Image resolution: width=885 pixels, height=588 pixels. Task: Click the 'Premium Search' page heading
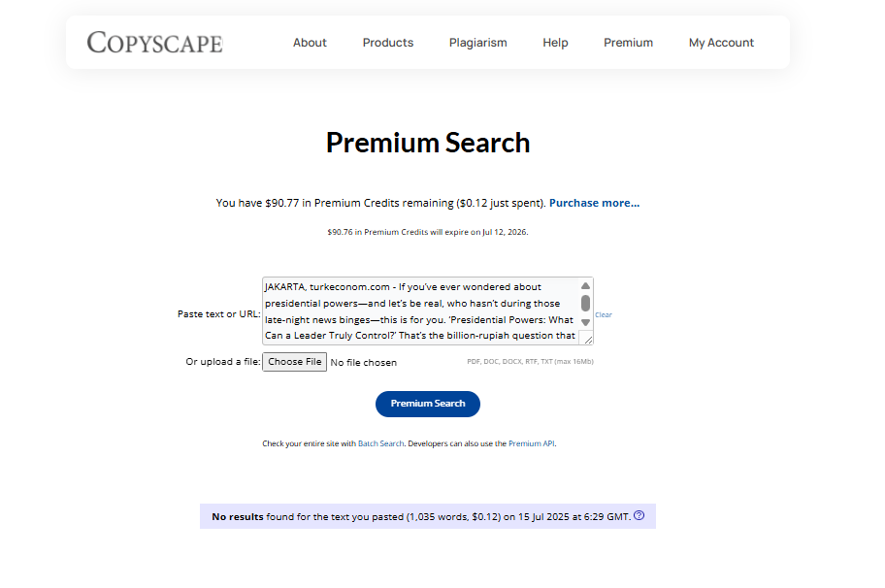(x=428, y=143)
